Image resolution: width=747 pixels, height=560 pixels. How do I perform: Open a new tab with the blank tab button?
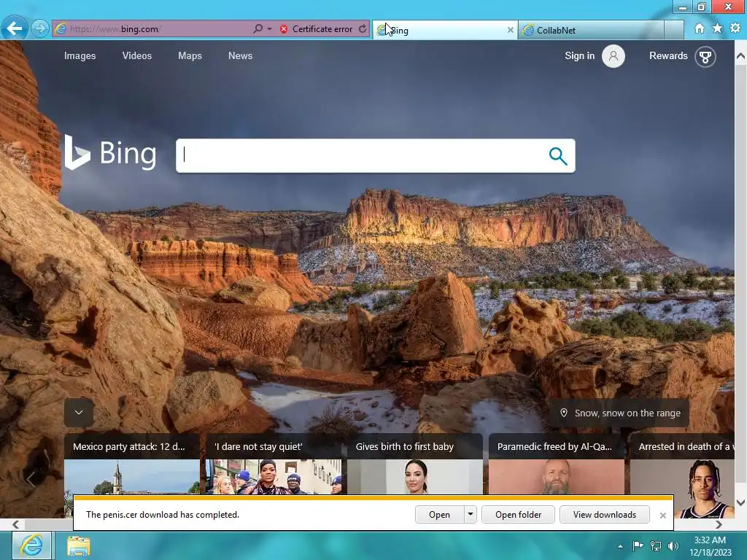tap(673, 30)
